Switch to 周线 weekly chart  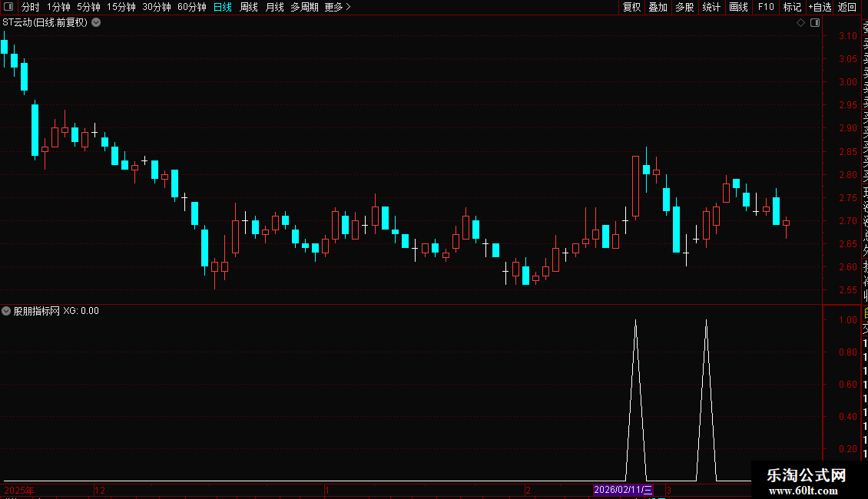[x=249, y=7]
